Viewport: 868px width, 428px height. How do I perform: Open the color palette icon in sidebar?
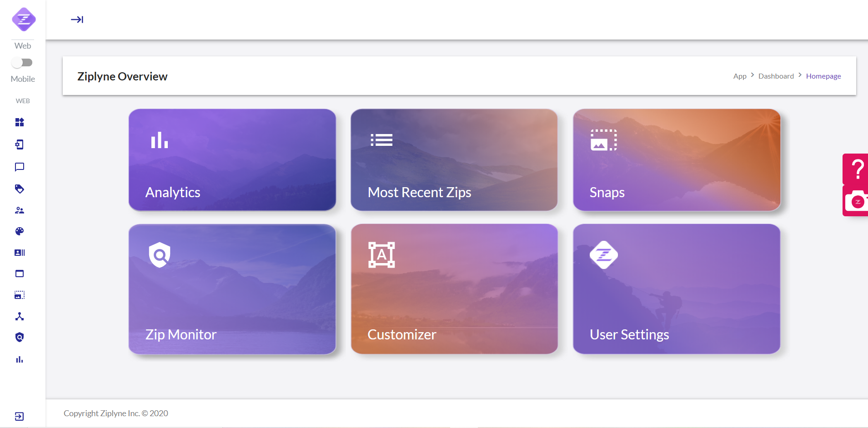(x=20, y=231)
